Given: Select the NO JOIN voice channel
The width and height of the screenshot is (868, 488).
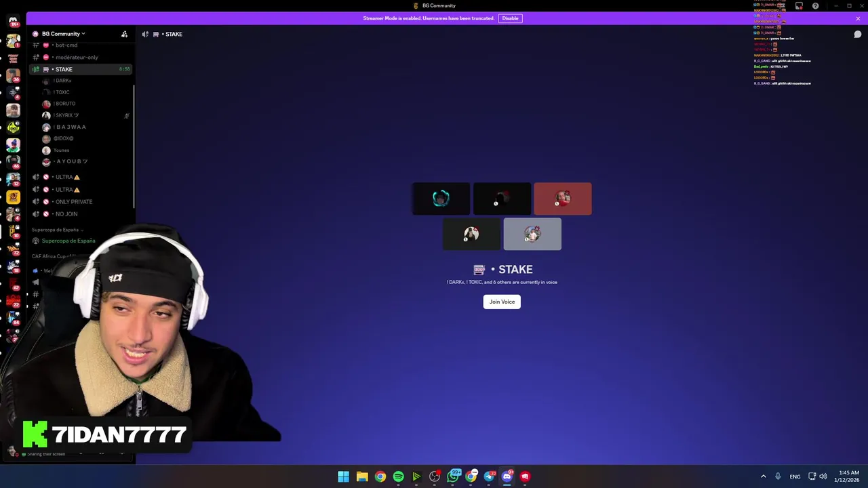Looking at the screenshot, I should coord(81,213).
